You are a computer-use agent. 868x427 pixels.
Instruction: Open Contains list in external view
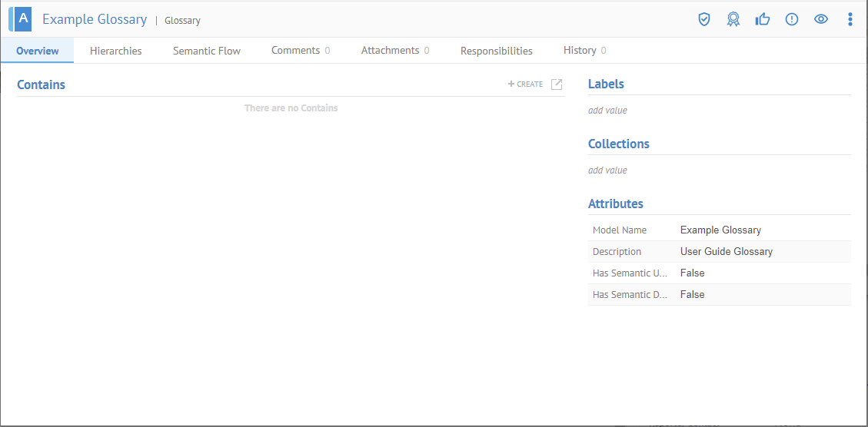[x=557, y=84]
